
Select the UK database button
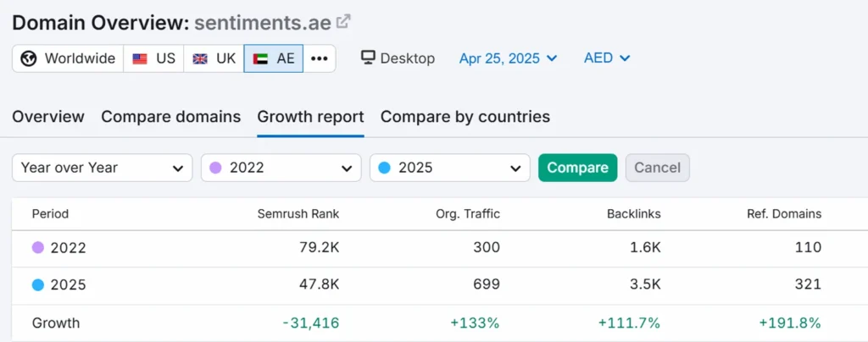pyautogui.click(x=214, y=58)
